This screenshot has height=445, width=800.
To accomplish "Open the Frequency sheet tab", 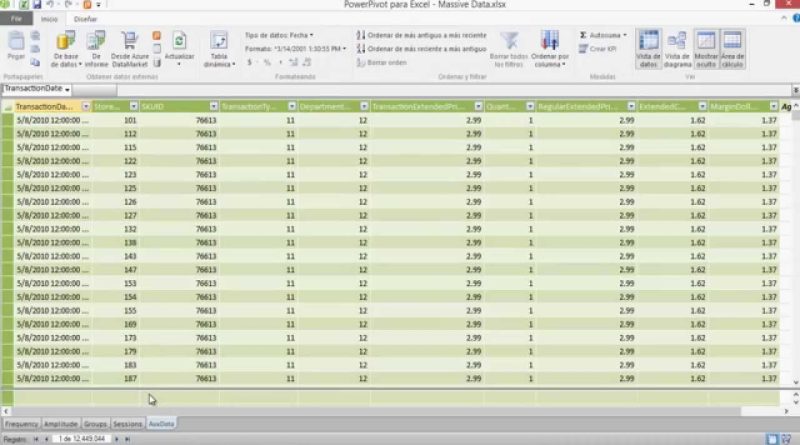I will [19, 424].
